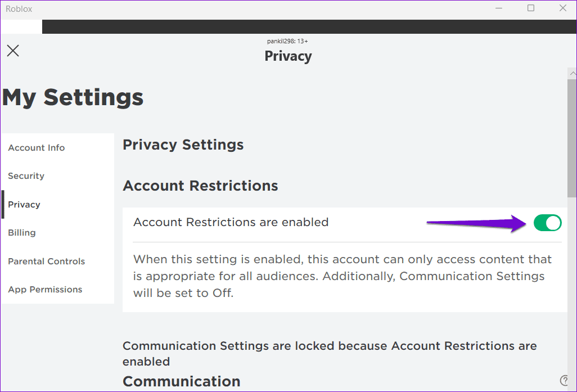The height and width of the screenshot is (392, 577).
Task: Click the vertical scrollbar thumb
Action: 572,138
